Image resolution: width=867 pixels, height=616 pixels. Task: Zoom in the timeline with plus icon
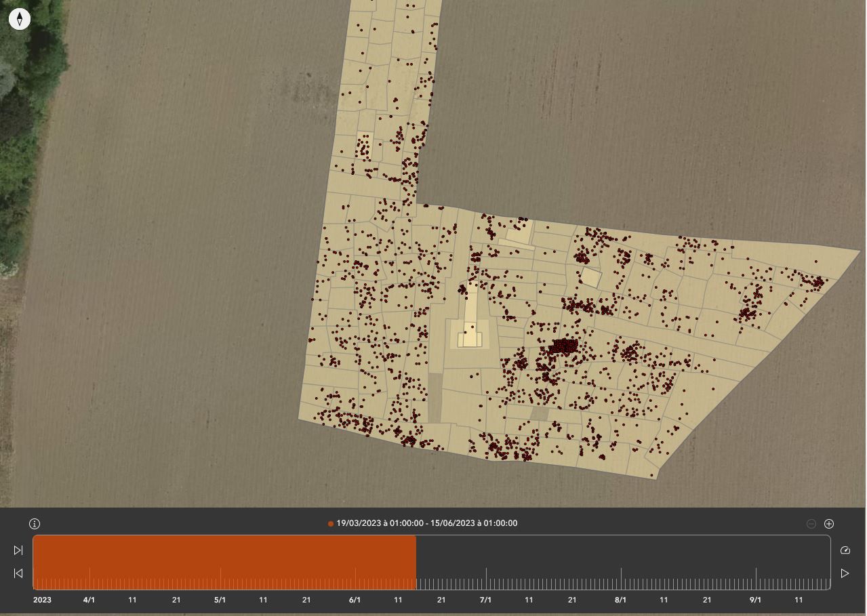828,524
